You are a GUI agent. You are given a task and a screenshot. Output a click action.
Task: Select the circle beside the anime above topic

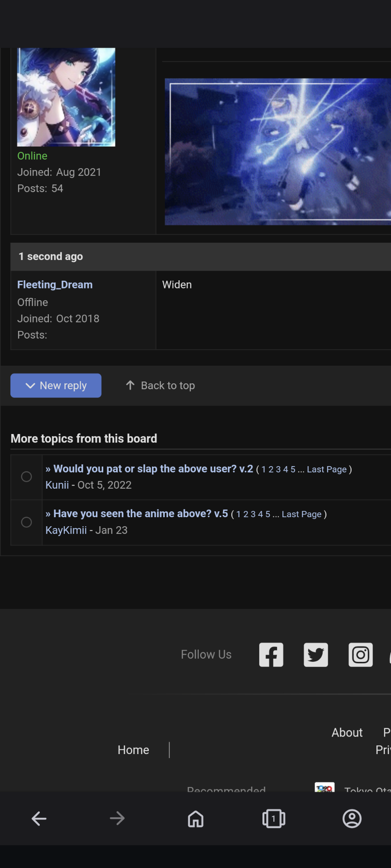(x=26, y=522)
